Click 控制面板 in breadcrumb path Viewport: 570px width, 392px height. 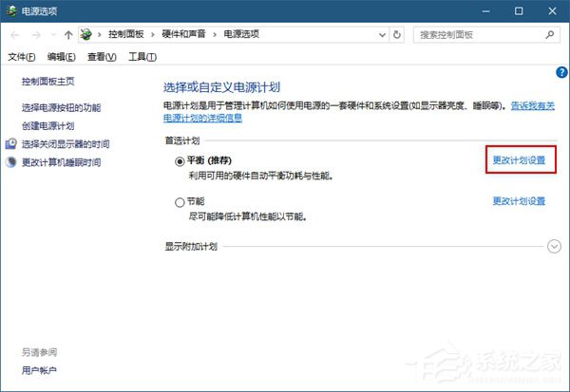point(126,34)
